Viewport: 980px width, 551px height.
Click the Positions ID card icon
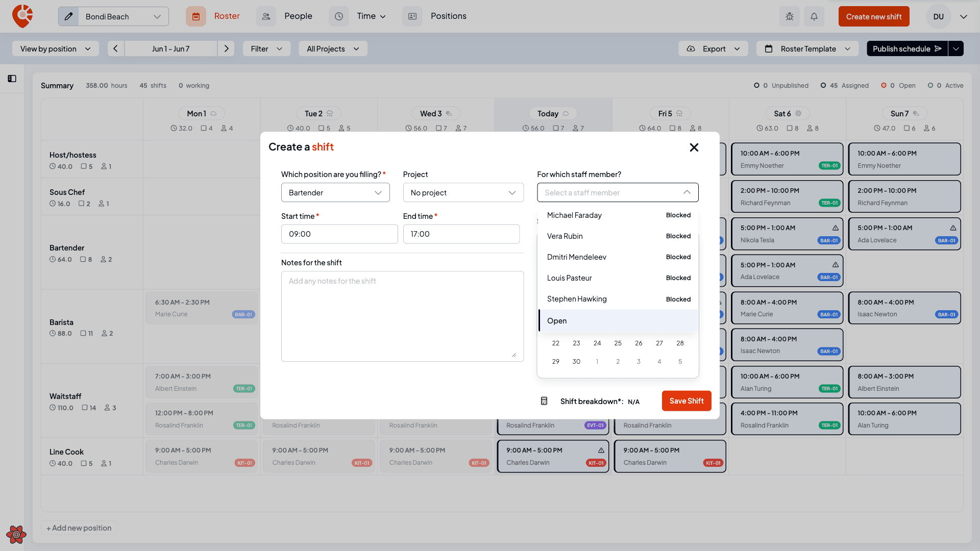tap(412, 16)
